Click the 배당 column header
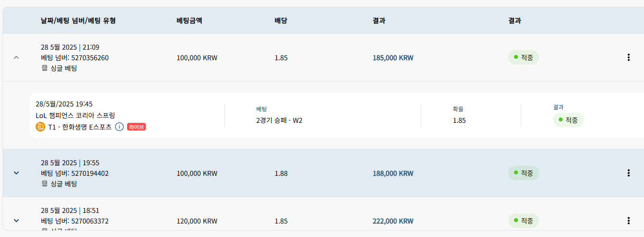Image resolution: width=644 pixels, height=237 pixels. (x=281, y=21)
